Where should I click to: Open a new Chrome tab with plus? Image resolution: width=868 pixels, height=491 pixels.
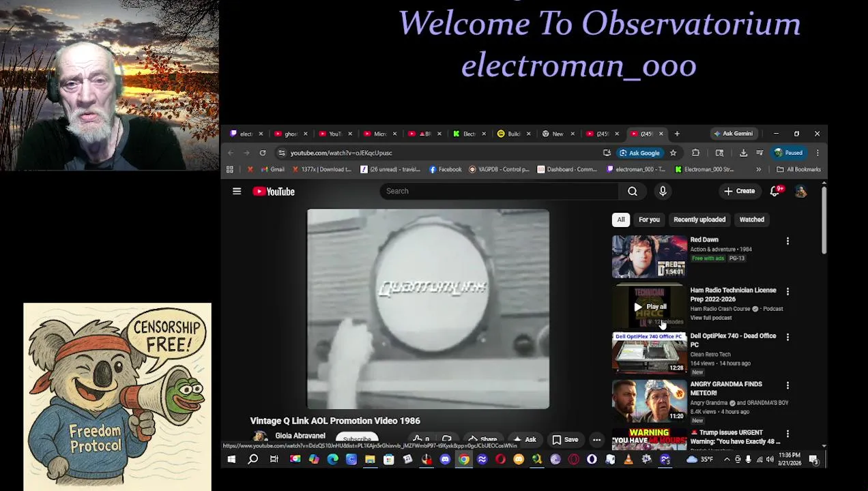(x=677, y=134)
